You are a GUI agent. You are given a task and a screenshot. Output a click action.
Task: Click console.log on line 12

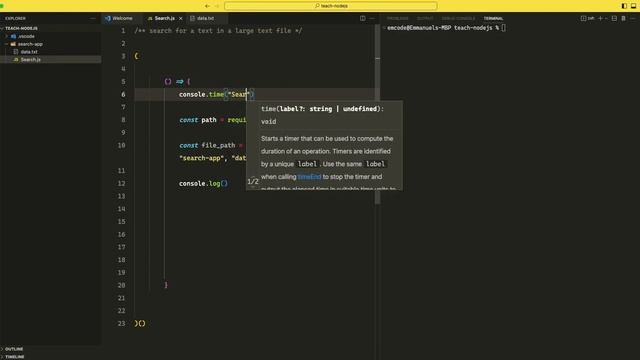click(203, 184)
